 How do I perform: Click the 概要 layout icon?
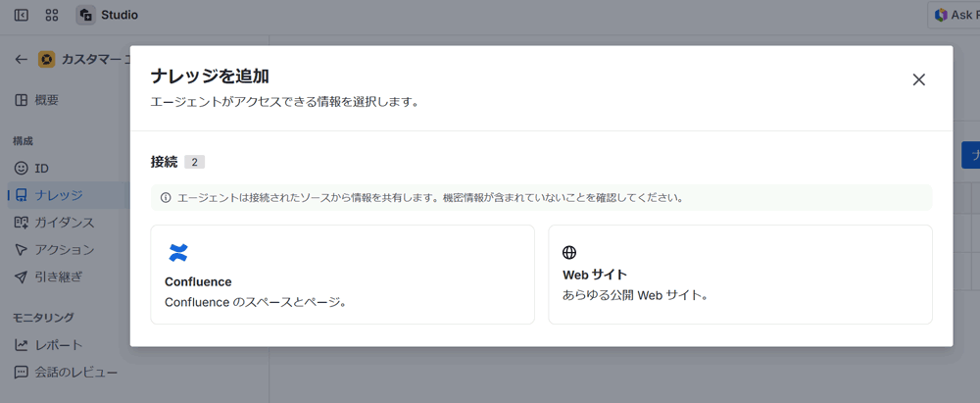coord(22,100)
